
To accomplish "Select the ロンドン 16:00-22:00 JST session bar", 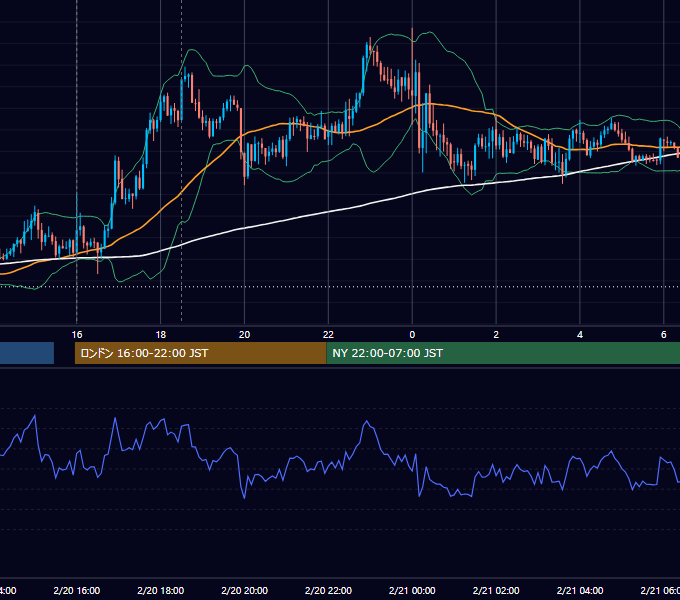I will (x=200, y=353).
